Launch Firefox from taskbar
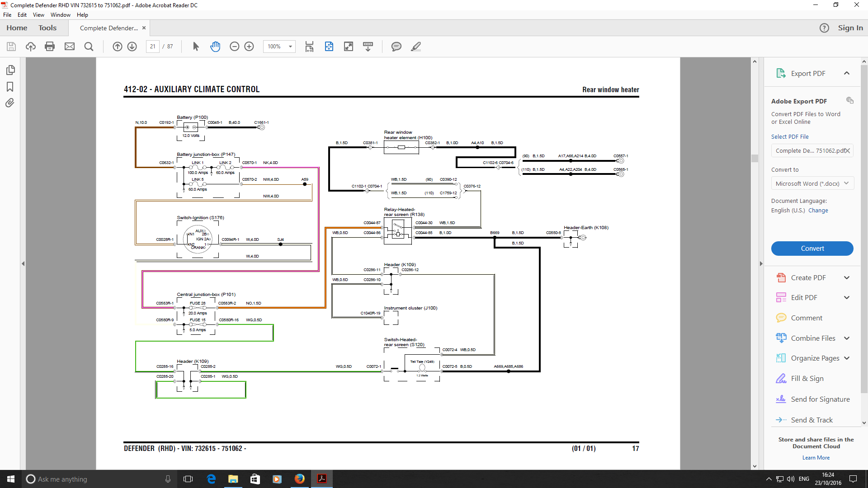Viewport: 868px width, 488px height. click(299, 479)
